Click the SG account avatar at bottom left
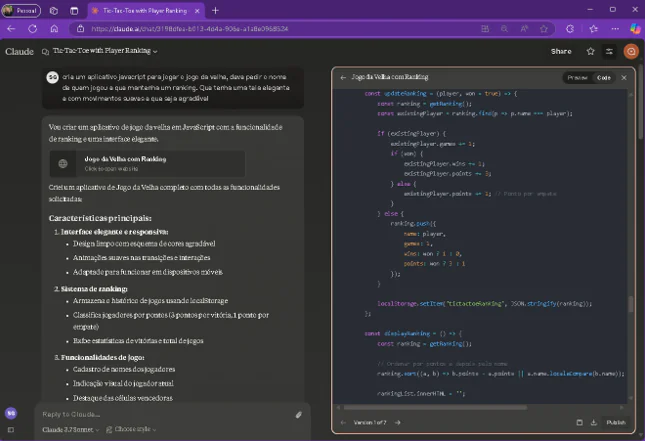 point(11,413)
